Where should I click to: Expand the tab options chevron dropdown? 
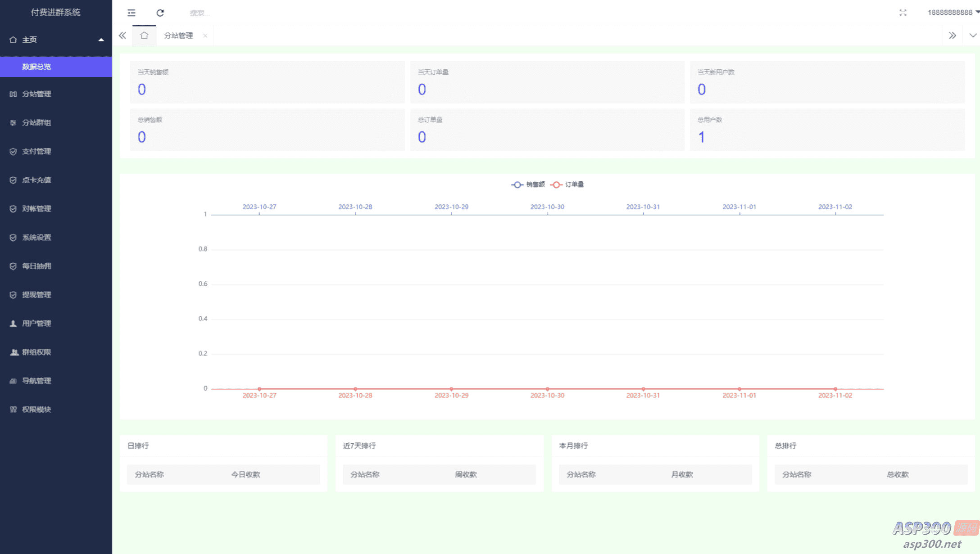coord(972,36)
